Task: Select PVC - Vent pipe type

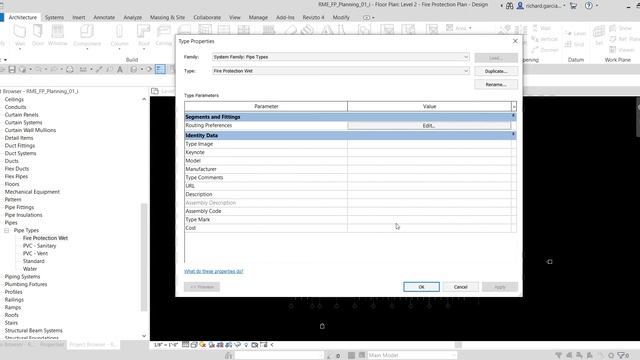Action: [36, 253]
